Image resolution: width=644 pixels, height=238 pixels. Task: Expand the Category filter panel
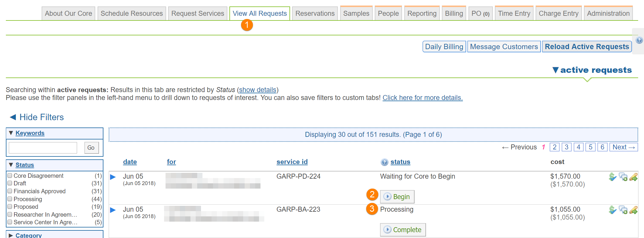tap(11, 235)
